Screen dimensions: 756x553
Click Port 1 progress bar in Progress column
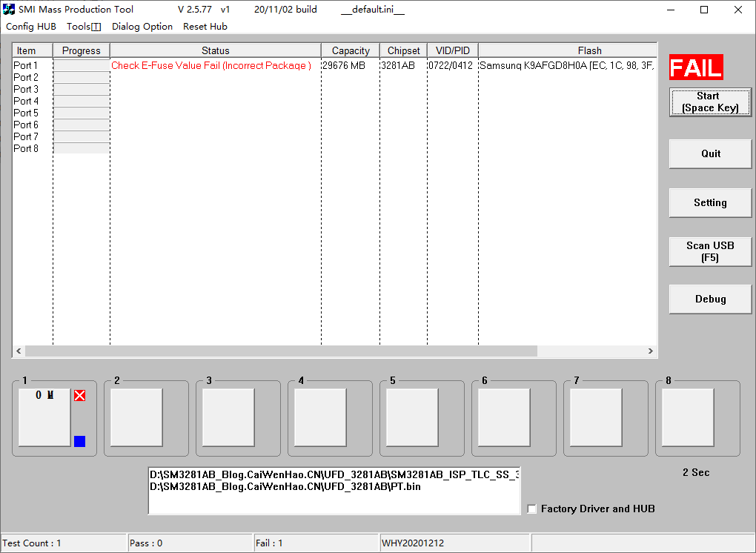point(81,65)
